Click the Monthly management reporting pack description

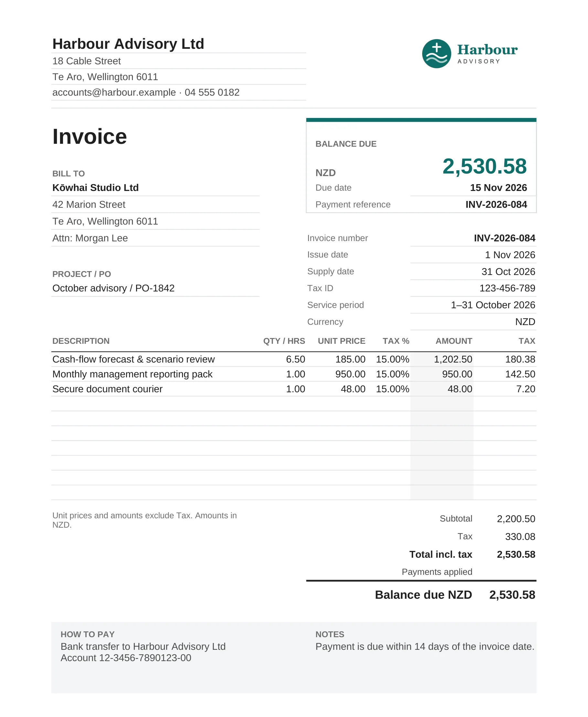coord(133,374)
